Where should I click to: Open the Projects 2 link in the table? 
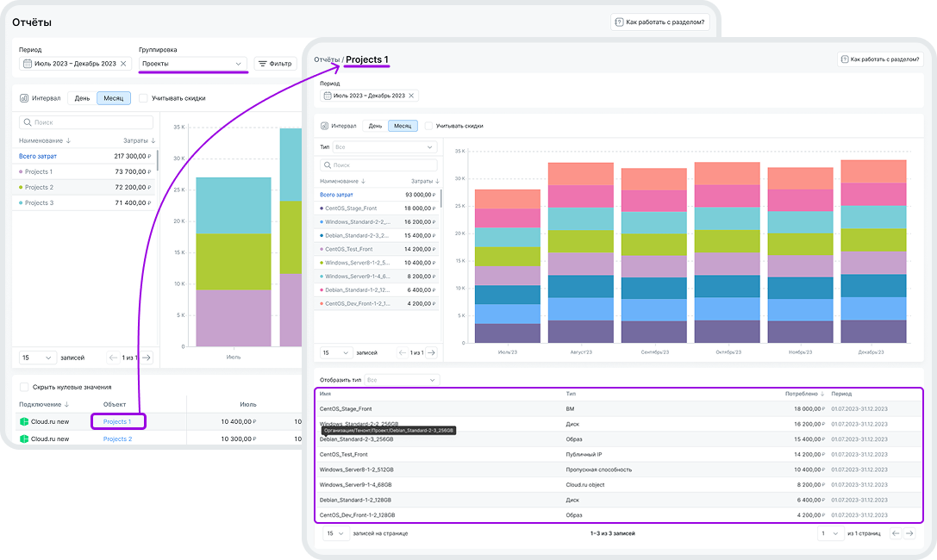tap(117, 439)
